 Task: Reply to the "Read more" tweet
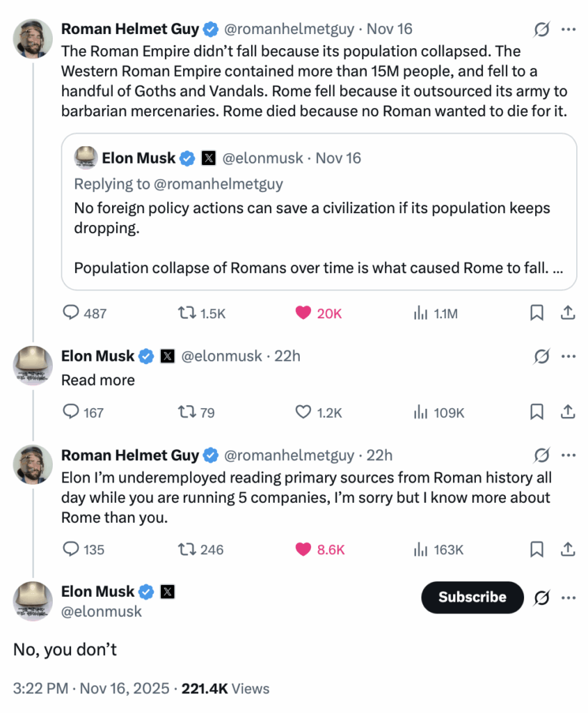click(72, 412)
